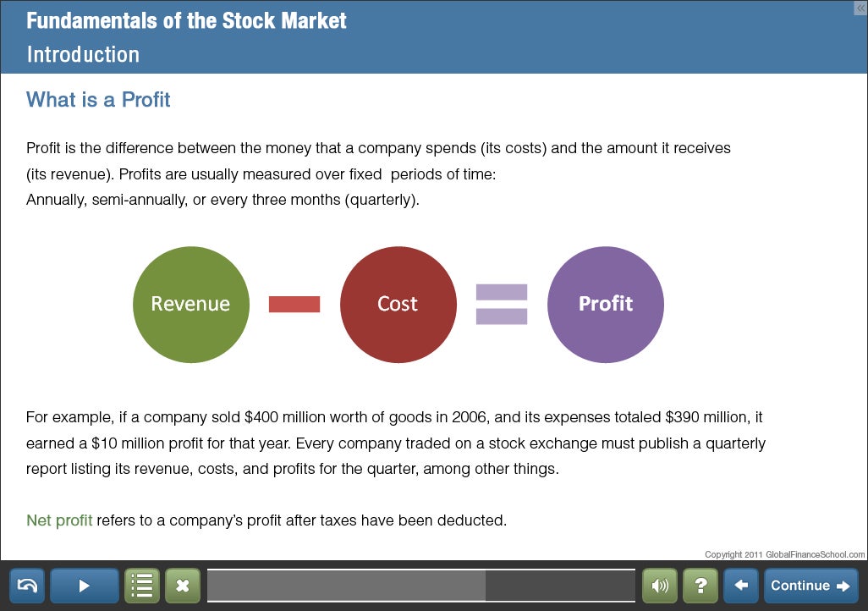This screenshot has height=611, width=868.
Task: Click the purple equals sign graphic
Action: 502,305
